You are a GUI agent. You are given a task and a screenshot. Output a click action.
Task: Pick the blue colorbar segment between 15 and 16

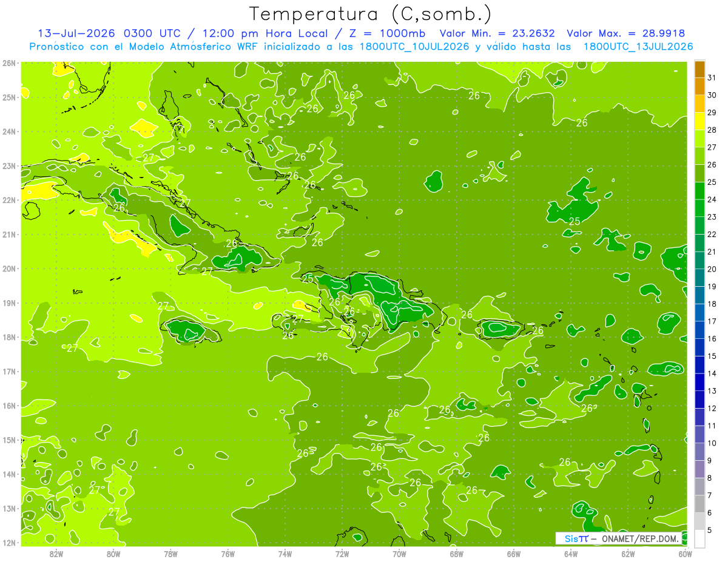pyautogui.click(x=699, y=347)
